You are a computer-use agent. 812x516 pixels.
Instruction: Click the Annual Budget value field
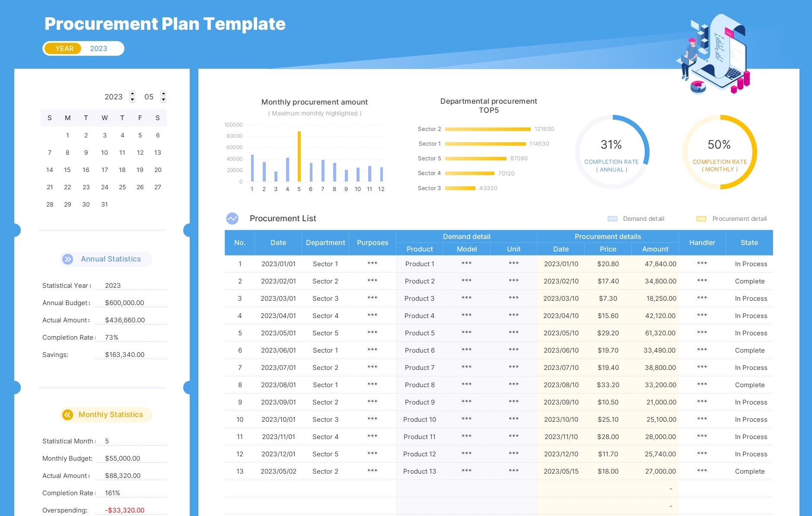[x=124, y=303]
